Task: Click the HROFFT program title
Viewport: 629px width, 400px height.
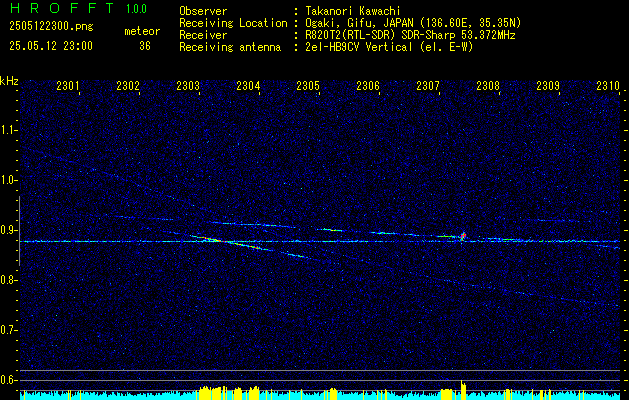Action: tap(61, 8)
